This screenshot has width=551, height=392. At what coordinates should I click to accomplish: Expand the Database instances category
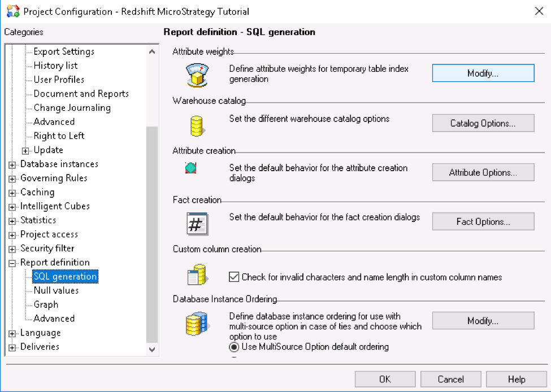click(12, 164)
